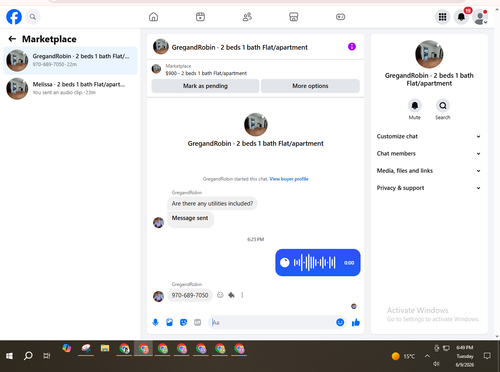
Task: Expand the Privacy & support section
Action: point(429,188)
